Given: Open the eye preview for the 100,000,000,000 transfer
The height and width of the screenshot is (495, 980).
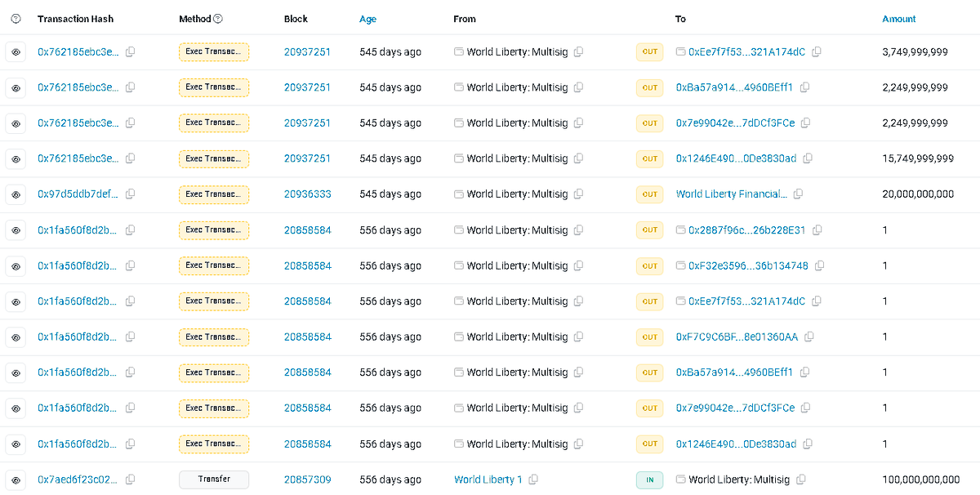Looking at the screenshot, I should pyautogui.click(x=16, y=479).
